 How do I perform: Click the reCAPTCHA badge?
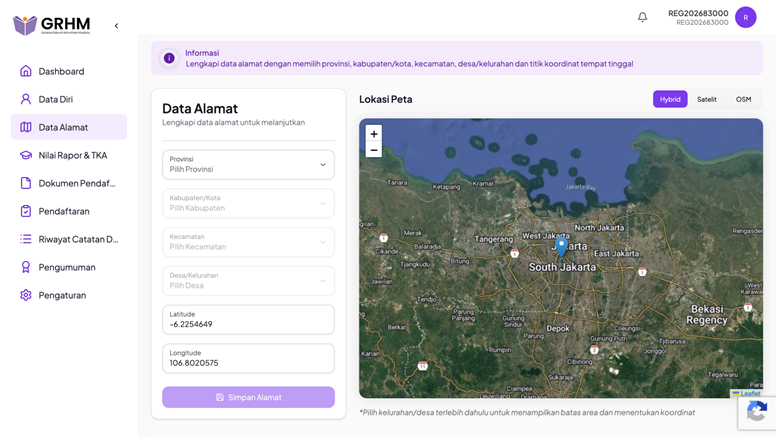click(757, 411)
